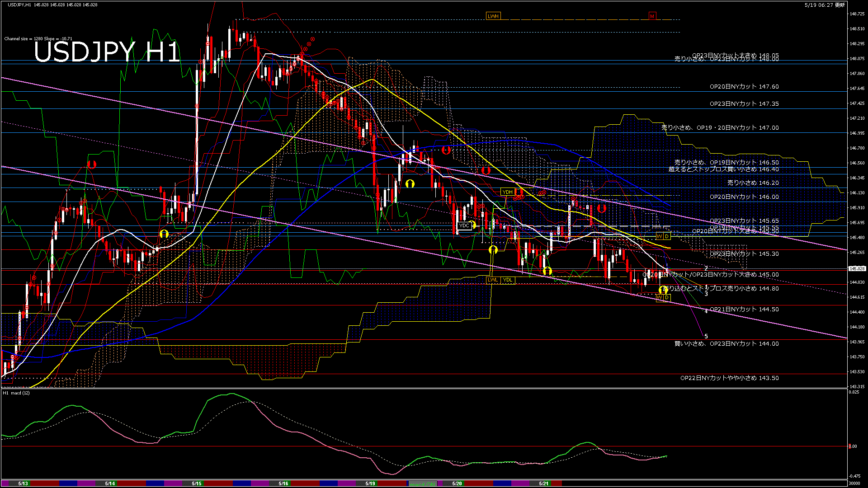Image resolution: width=868 pixels, height=488 pixels.
Task: Click the large USDJPY H1 title text
Action: (x=107, y=52)
